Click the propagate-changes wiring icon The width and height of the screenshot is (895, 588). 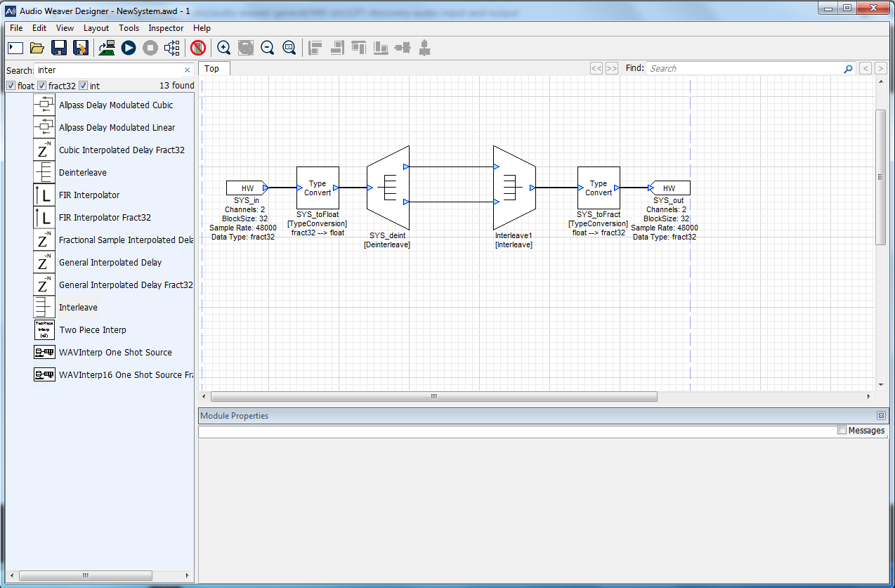172,48
